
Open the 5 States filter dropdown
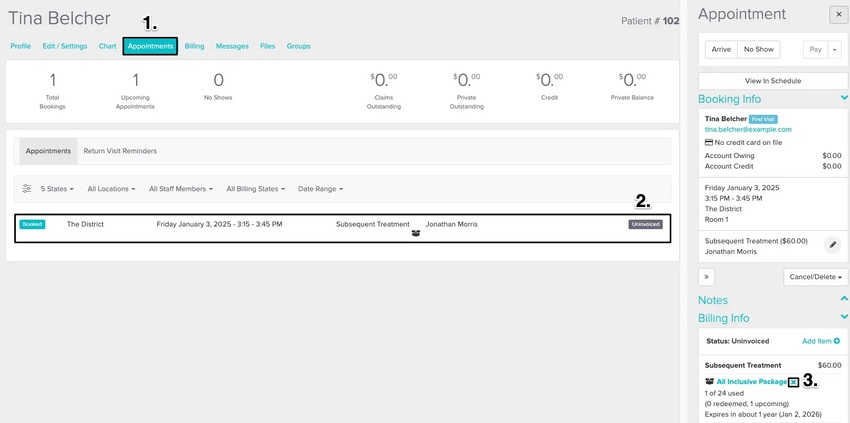[x=57, y=189]
